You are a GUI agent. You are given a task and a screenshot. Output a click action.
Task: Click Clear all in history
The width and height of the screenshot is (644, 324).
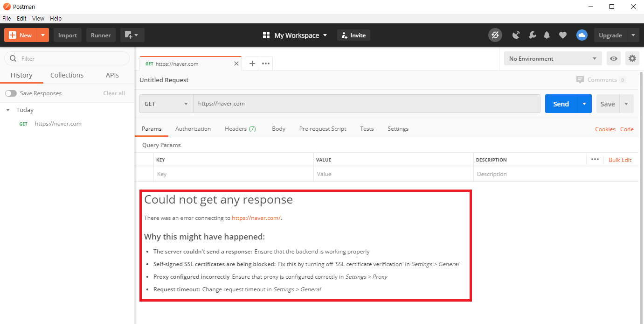point(114,93)
